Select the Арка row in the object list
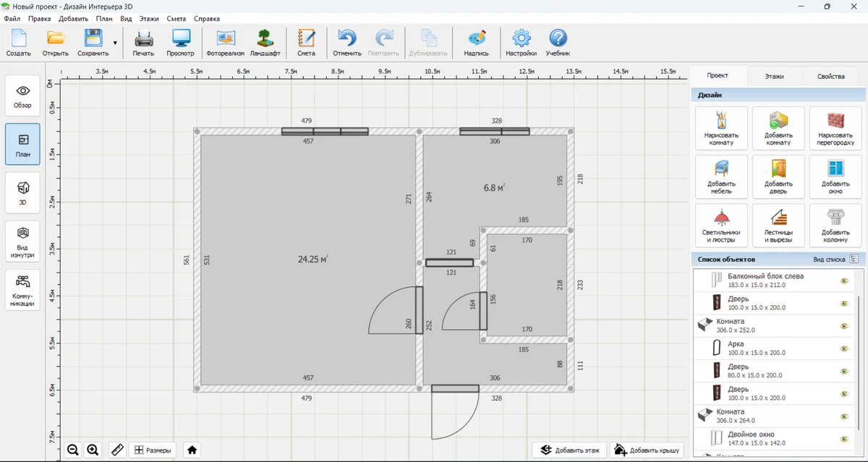The image size is (868, 462). (773, 348)
